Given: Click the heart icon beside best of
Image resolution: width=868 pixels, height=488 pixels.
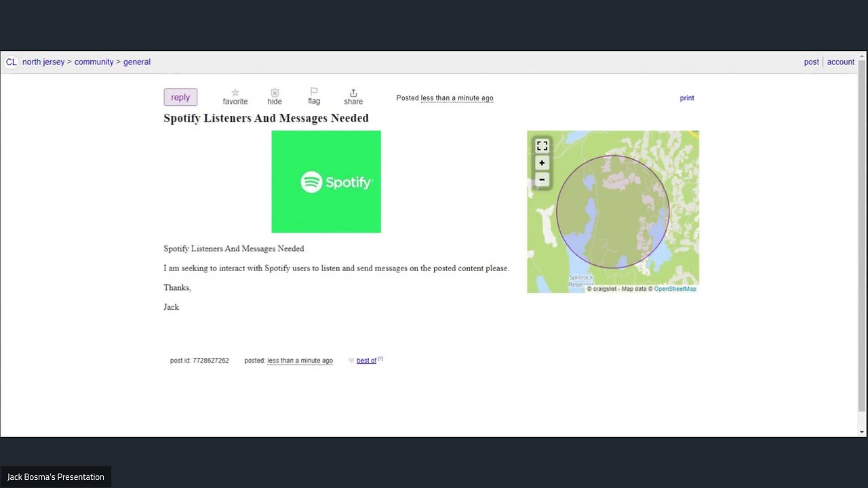Looking at the screenshot, I should pos(351,361).
